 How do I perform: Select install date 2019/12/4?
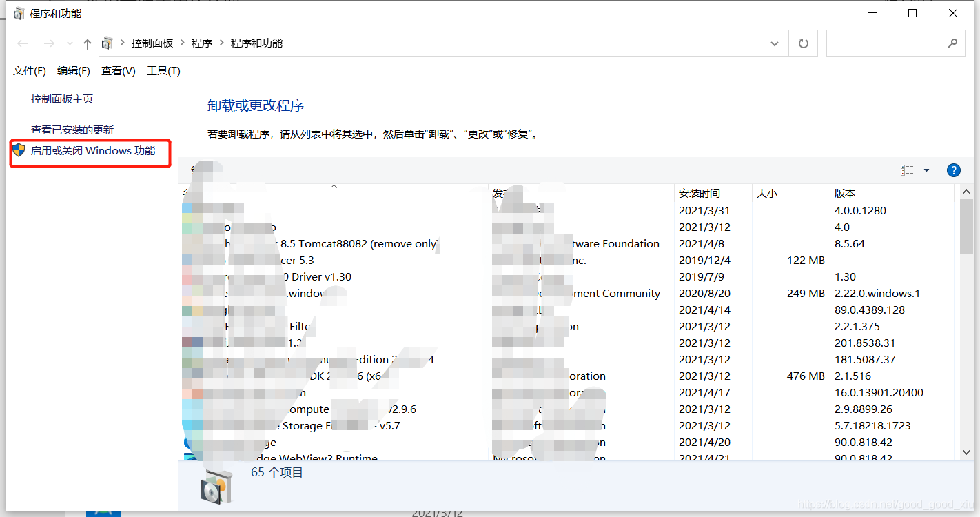coord(704,260)
